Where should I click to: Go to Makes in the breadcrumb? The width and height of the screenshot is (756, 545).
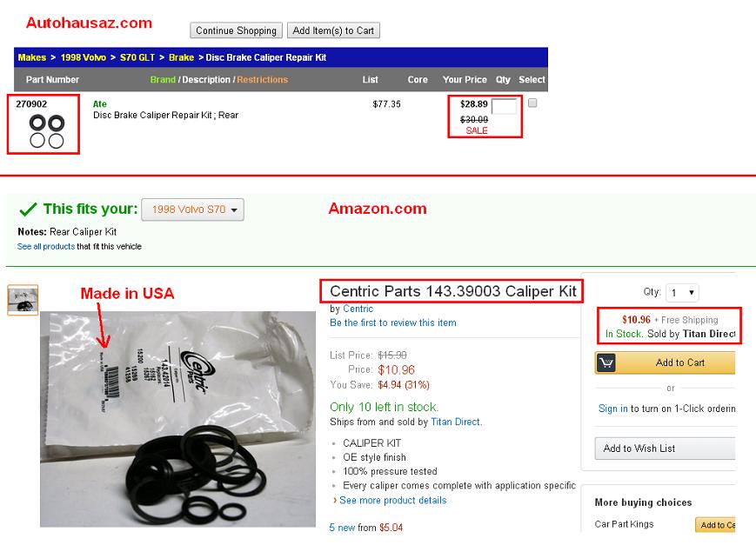[x=32, y=57]
